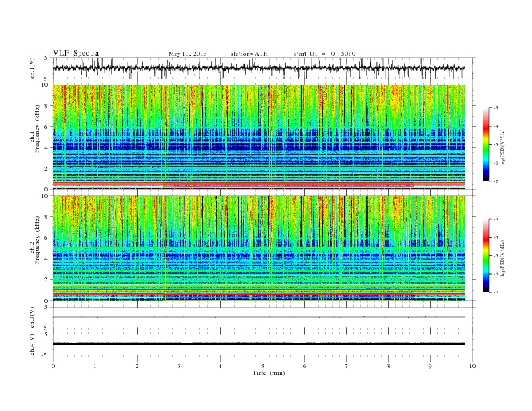532x411 pixels.
Task: Click the log(PSD) label beside ch.2 colorbar
Action: pos(503,258)
